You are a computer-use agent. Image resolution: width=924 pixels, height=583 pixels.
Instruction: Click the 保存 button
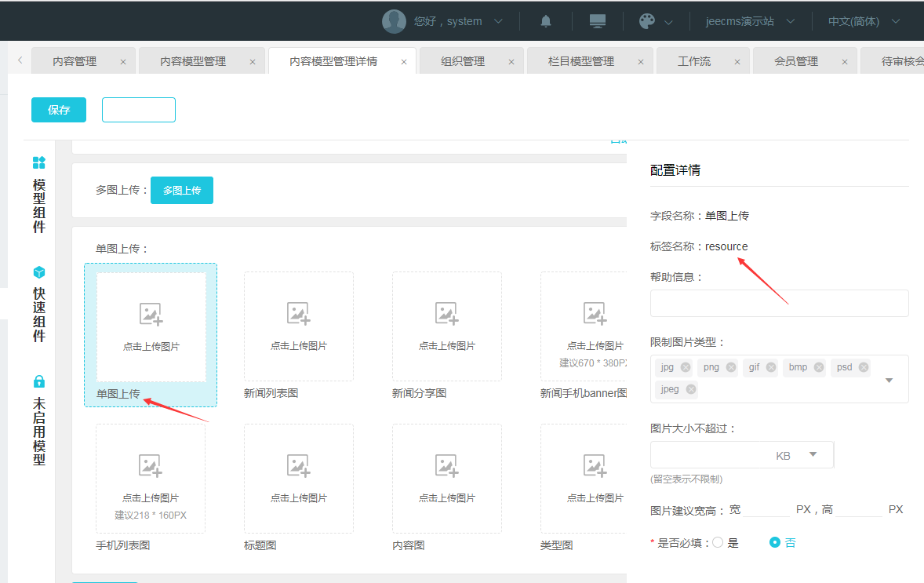[x=59, y=110]
